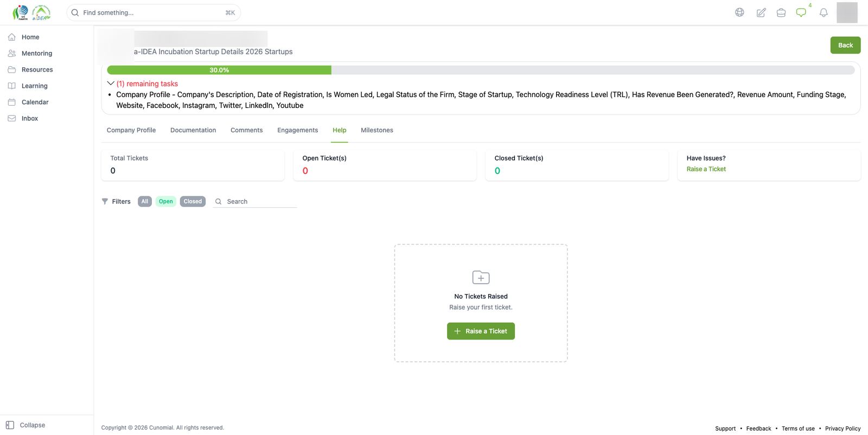Click Raise a Ticket link under Have Issues
This screenshot has width=868, height=435.
click(x=706, y=169)
